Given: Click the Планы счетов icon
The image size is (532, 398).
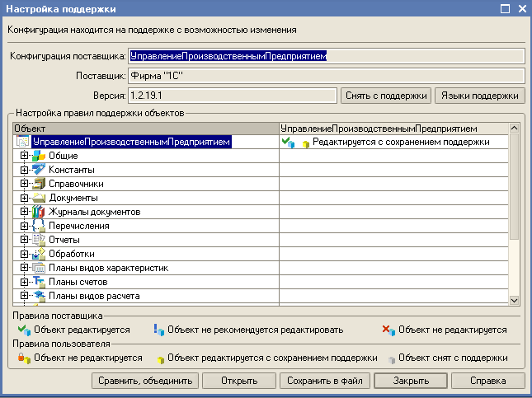Looking at the screenshot, I should pyautogui.click(x=39, y=282).
